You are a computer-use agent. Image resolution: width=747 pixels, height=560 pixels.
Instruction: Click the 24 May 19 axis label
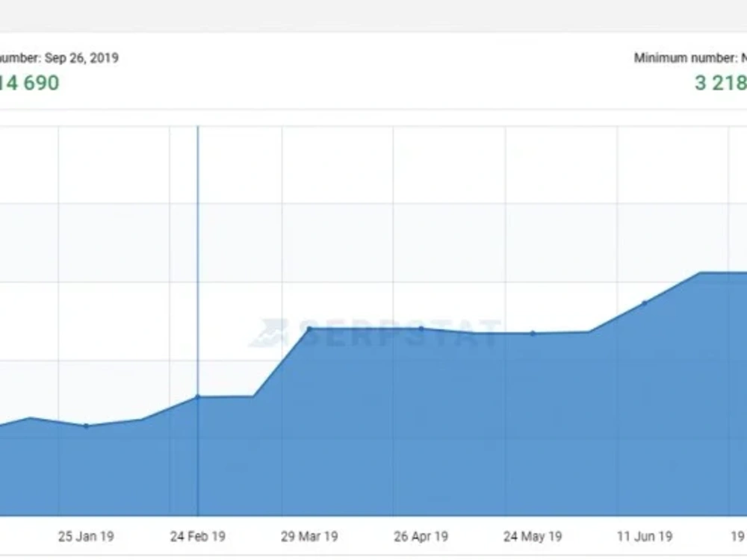pyautogui.click(x=533, y=537)
